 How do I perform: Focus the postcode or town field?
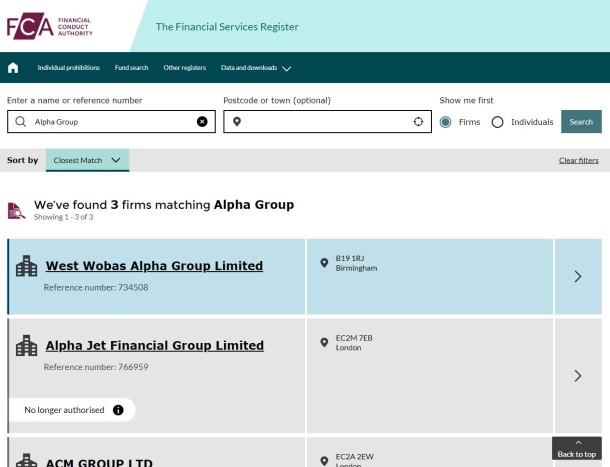pyautogui.click(x=328, y=122)
